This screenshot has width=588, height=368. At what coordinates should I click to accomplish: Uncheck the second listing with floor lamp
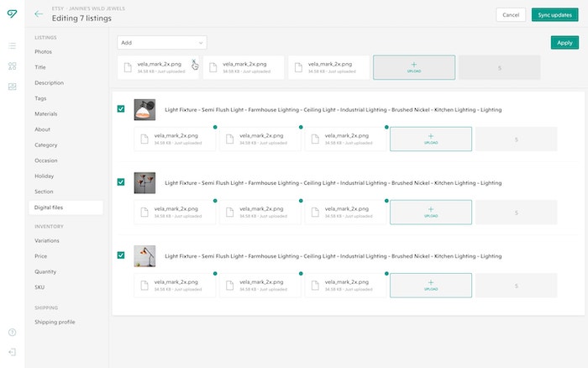[121, 182]
